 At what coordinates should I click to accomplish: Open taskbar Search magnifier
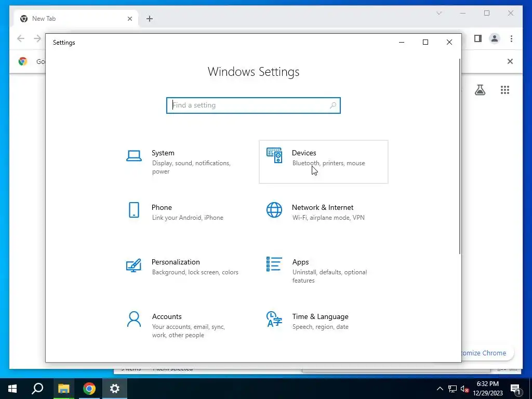click(x=37, y=389)
